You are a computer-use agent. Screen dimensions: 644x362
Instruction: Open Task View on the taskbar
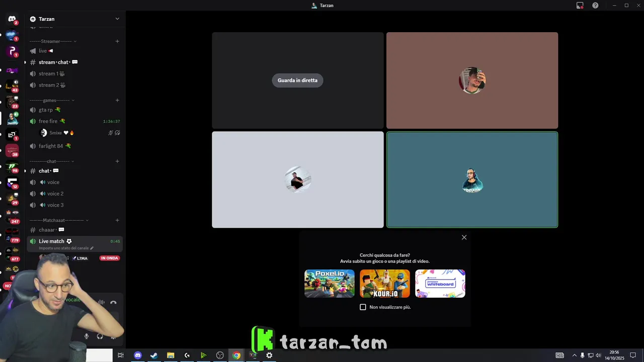click(121, 355)
